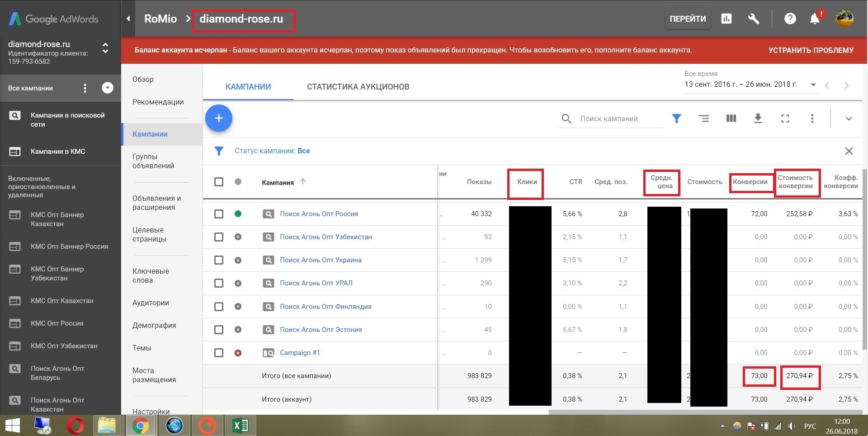Check the Поиск Агонь Опт Украина row checkbox
Screen dimensions: 868x436
pyautogui.click(x=219, y=260)
